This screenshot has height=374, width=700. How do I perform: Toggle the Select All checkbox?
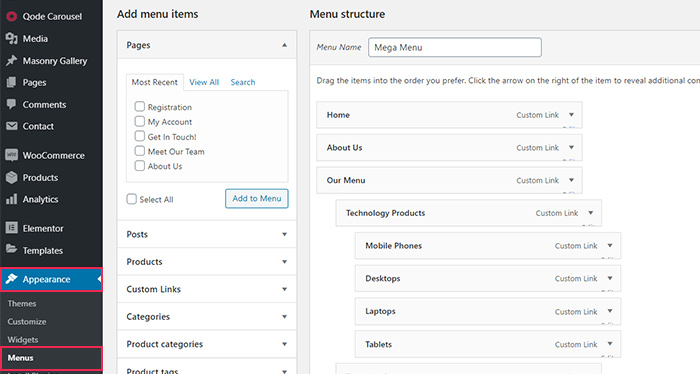click(x=131, y=199)
